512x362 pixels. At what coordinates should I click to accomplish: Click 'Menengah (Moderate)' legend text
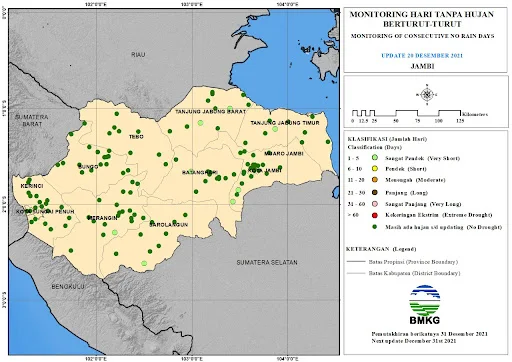pyautogui.click(x=415, y=180)
